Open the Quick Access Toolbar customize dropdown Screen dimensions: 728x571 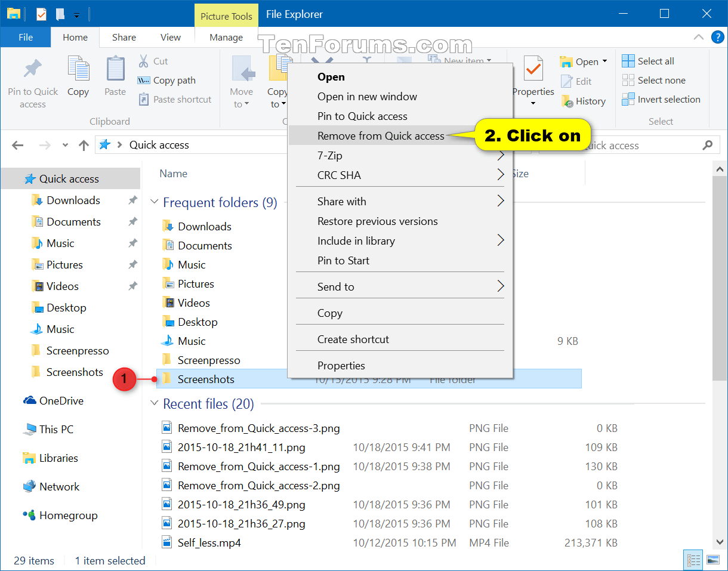[x=76, y=14]
